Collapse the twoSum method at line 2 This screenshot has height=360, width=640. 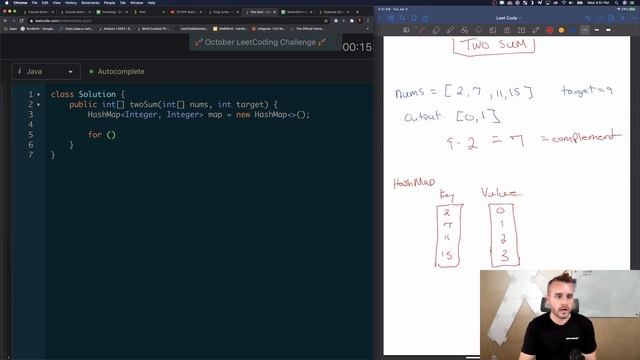click(39, 105)
